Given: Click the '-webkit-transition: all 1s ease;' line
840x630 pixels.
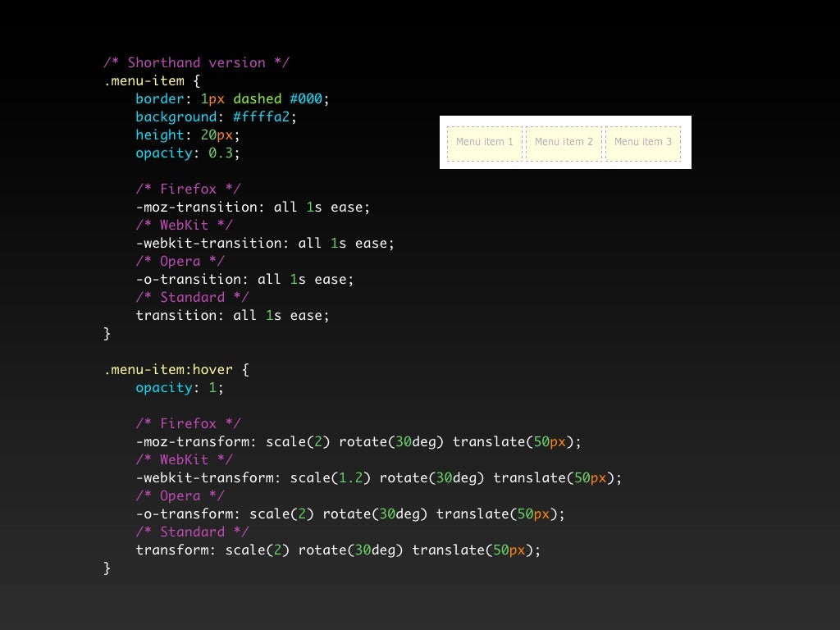Looking at the screenshot, I should 265,243.
